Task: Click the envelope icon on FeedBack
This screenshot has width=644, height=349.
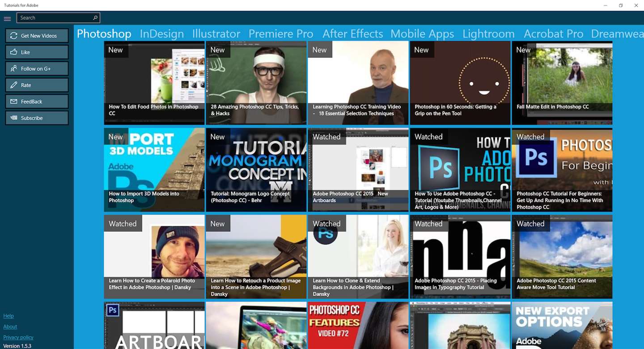Action: pyautogui.click(x=13, y=102)
